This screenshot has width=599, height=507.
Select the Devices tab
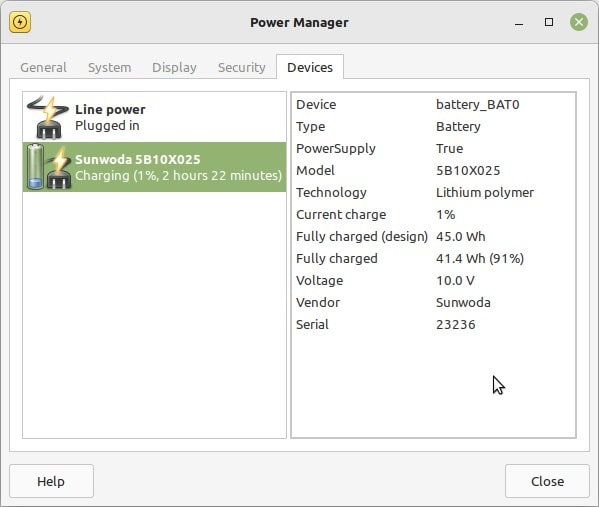point(310,67)
